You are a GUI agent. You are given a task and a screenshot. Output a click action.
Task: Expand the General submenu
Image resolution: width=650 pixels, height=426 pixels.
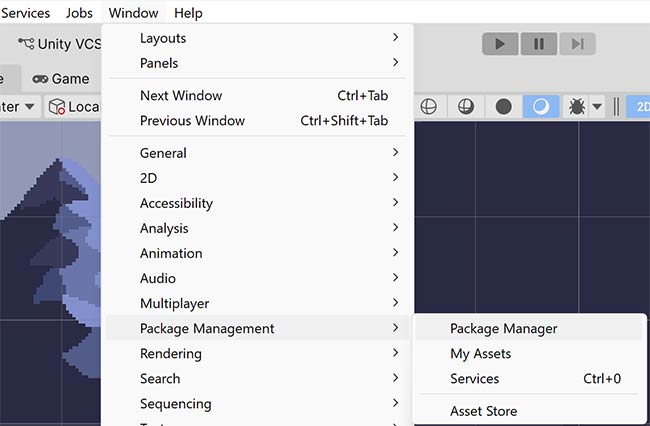tap(257, 153)
